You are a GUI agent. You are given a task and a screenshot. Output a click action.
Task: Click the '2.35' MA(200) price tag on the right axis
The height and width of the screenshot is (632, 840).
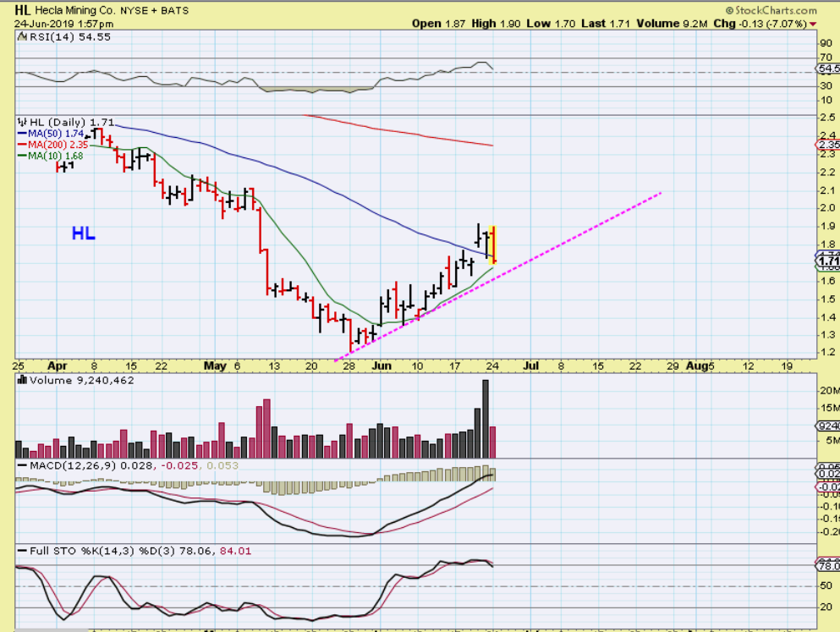coord(828,145)
